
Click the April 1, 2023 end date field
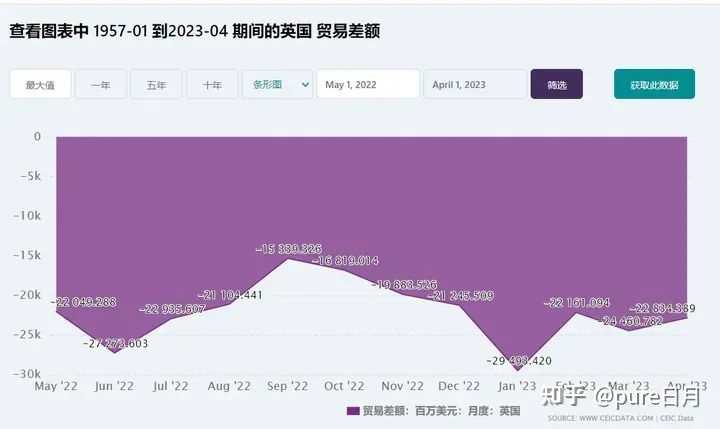[x=475, y=84]
